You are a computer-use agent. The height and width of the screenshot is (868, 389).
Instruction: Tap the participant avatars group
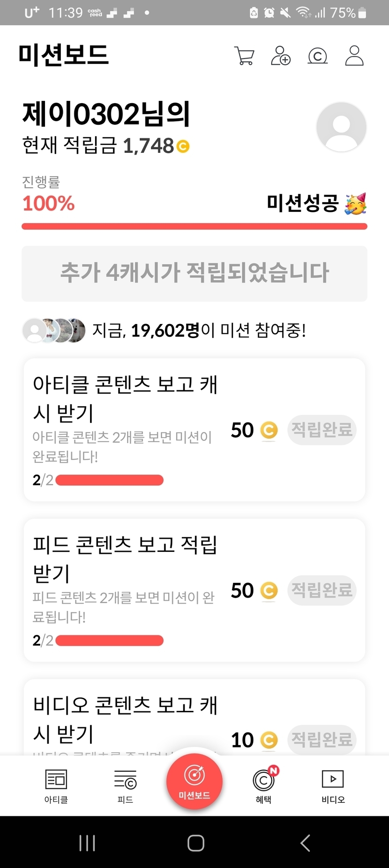pos(54,331)
